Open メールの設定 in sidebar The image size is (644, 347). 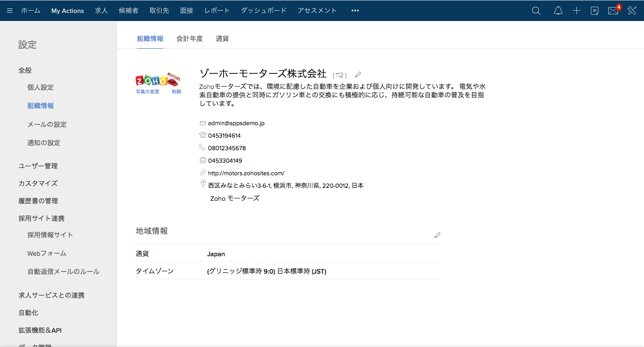tap(47, 124)
